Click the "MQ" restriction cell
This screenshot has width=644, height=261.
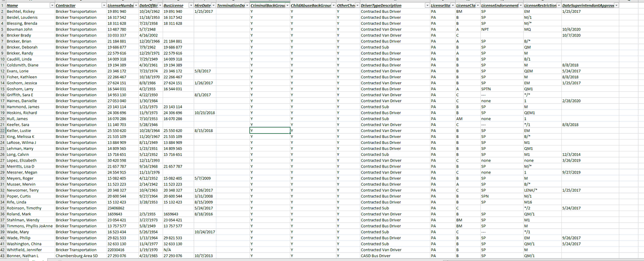click(x=541, y=29)
